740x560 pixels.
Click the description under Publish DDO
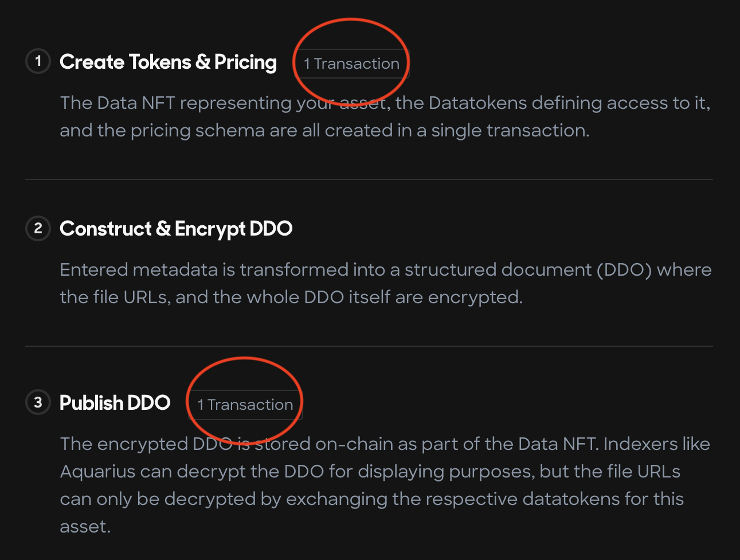[x=385, y=485]
